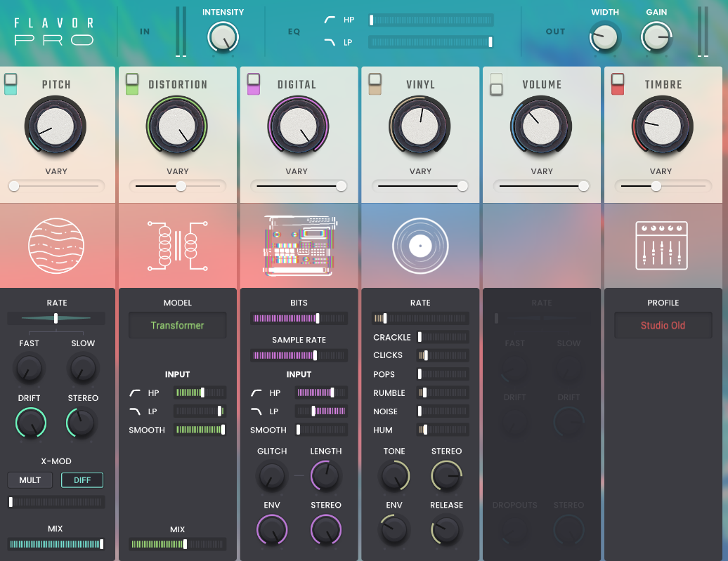Click the Vinyl Release knob
This screenshot has width=728, height=561.
447,529
